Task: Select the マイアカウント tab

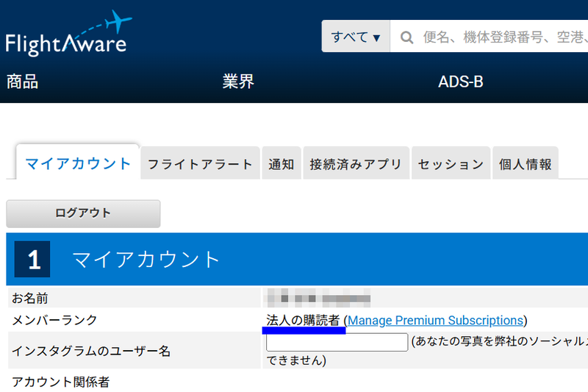Action: click(78, 163)
